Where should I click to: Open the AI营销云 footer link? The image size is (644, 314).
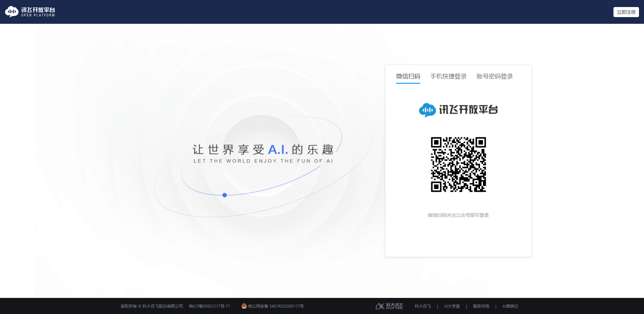510,306
